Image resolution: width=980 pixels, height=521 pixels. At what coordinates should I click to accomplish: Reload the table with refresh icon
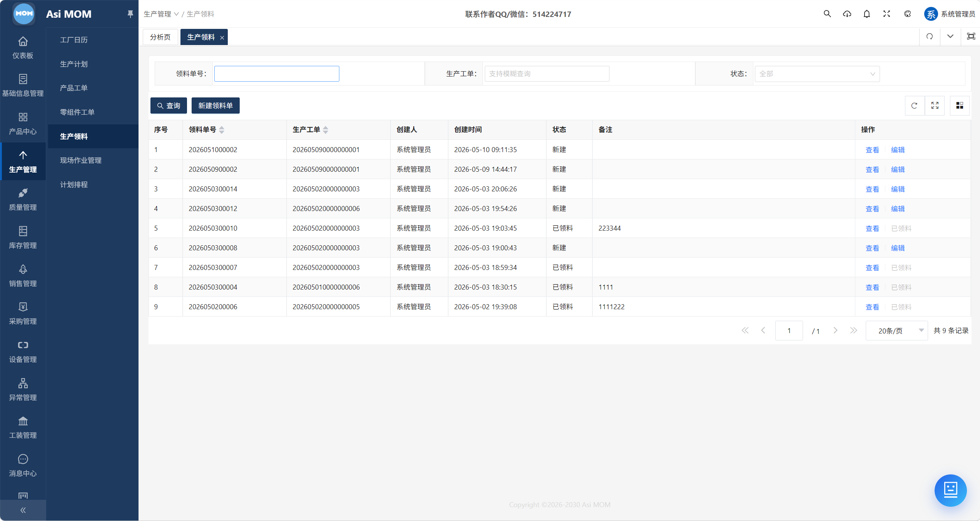(915, 106)
